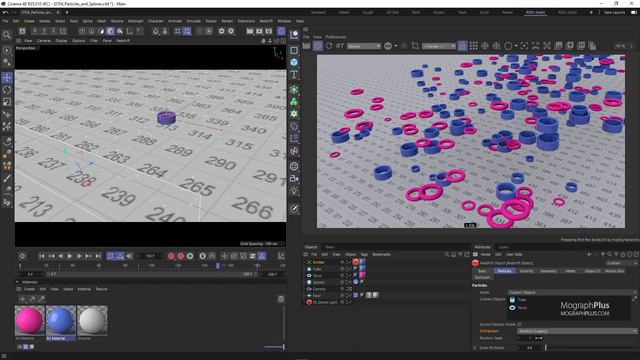Select the Rotate tool in left palette
The width and height of the screenshot is (640, 360).
tap(7, 90)
